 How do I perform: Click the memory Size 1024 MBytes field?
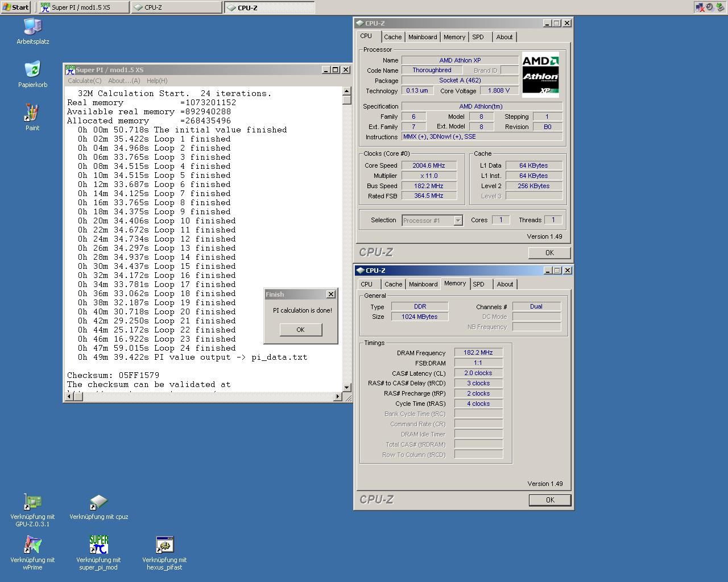[420, 317]
